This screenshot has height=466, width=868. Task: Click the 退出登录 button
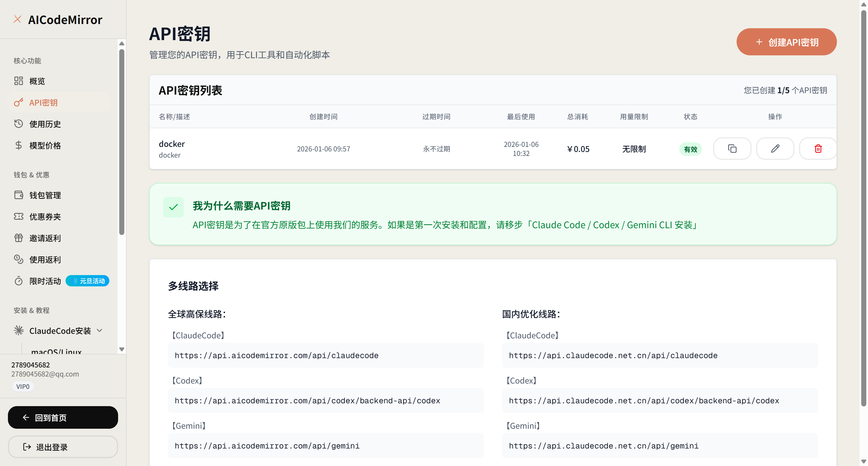[x=63, y=447]
